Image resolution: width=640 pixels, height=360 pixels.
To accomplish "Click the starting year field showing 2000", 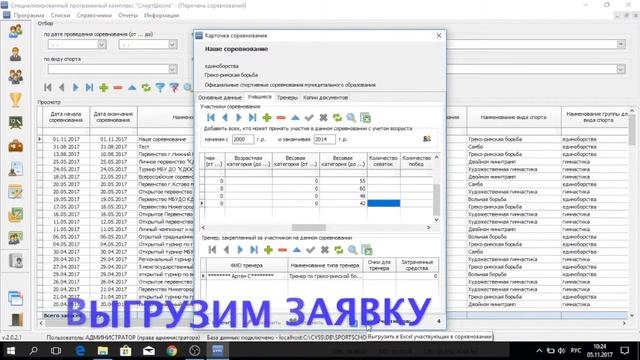I will 243,139.
